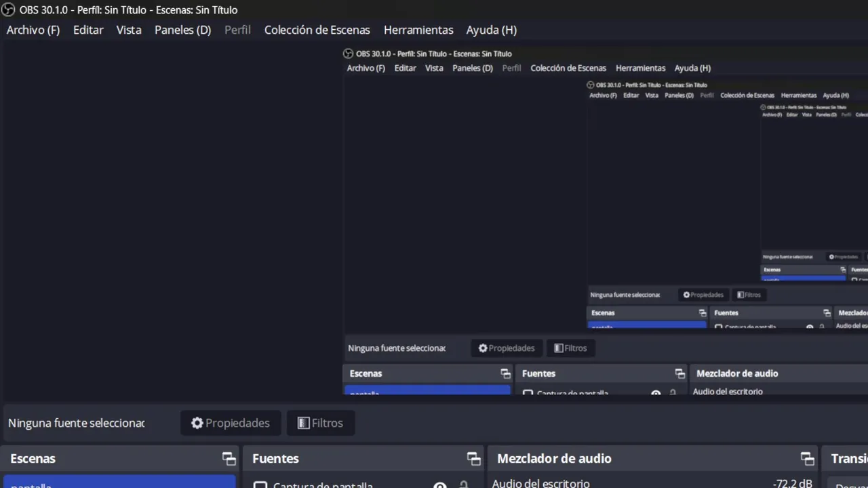868x488 pixels.
Task: Click the OBS logo in the main title bar
Action: [x=8, y=9]
